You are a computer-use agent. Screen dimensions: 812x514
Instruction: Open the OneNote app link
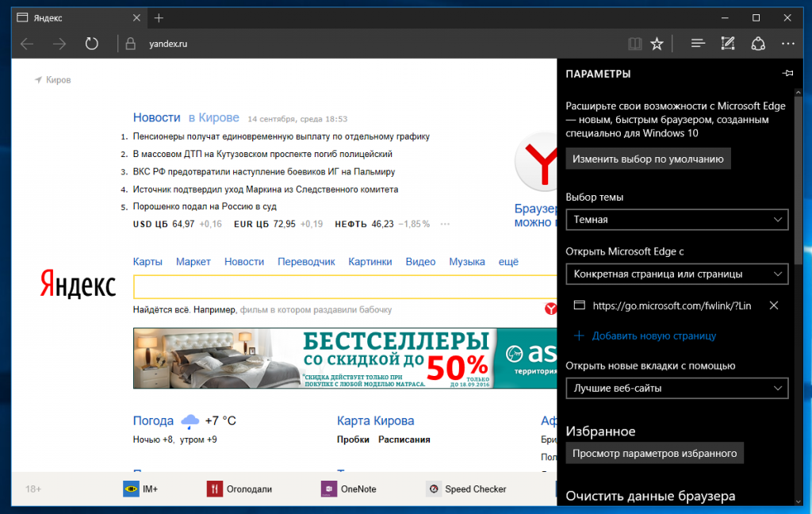coord(348,489)
